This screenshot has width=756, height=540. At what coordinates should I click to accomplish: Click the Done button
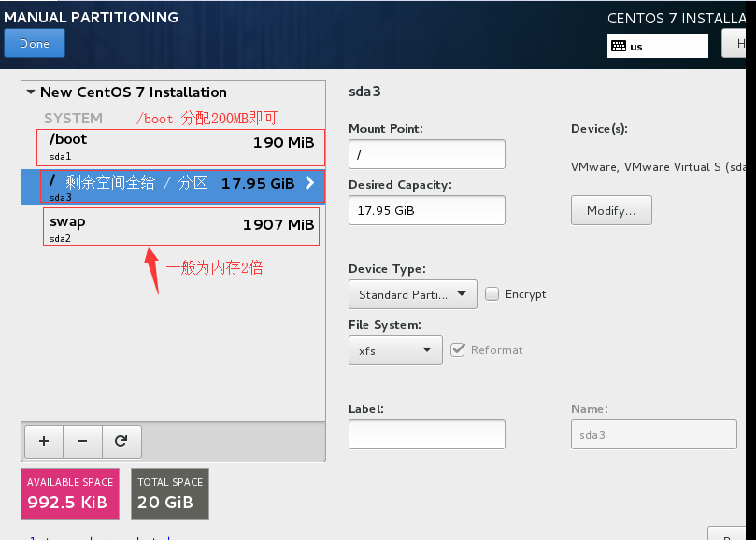coord(35,43)
